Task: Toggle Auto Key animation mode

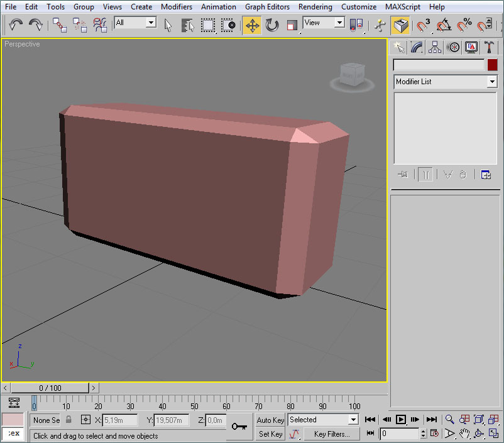Action: [270, 420]
